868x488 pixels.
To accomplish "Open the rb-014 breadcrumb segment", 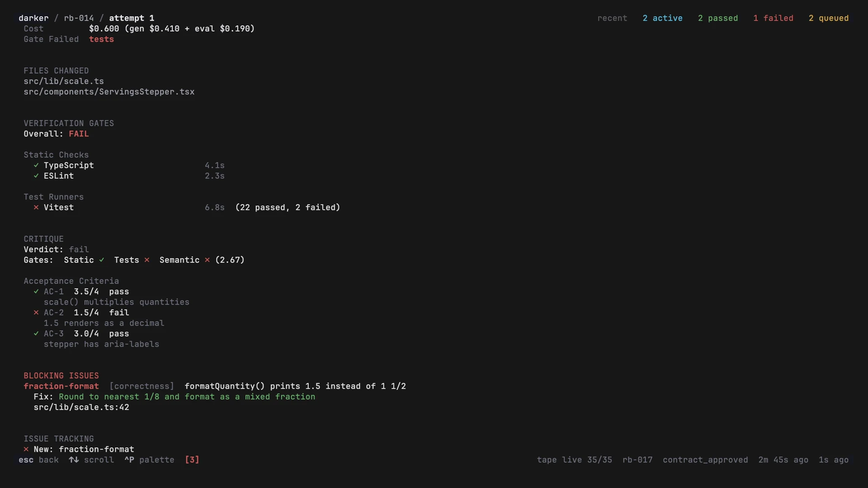I will 79,18.
